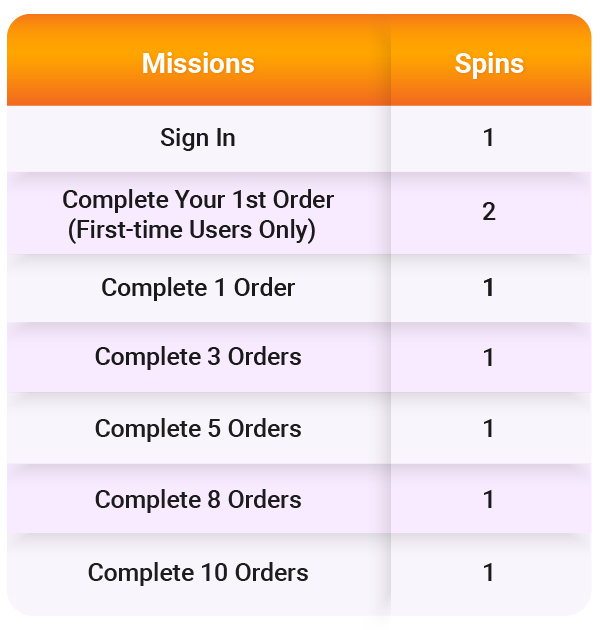Click the spin count showing 2
This screenshot has height=630, width=600.
[x=489, y=212]
